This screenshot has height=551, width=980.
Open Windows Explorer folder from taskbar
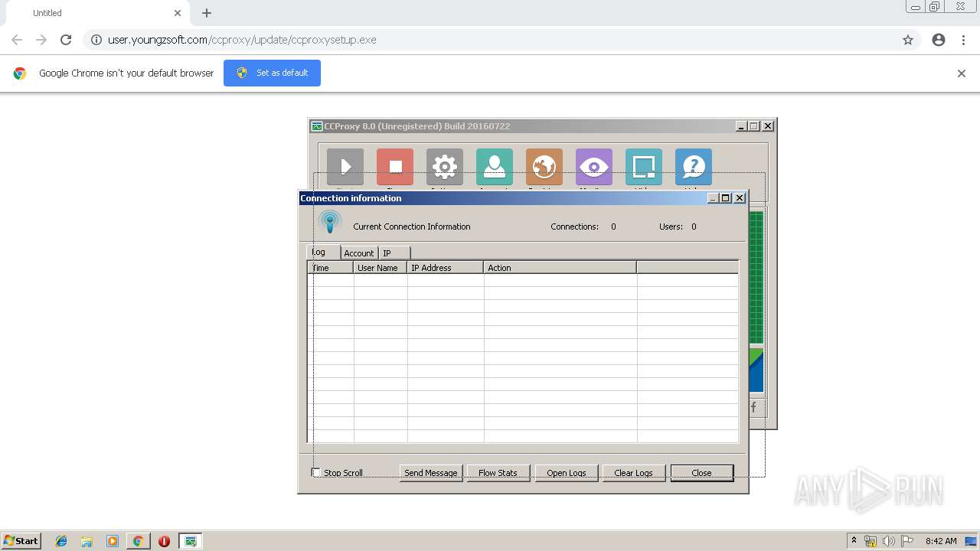pos(87,541)
